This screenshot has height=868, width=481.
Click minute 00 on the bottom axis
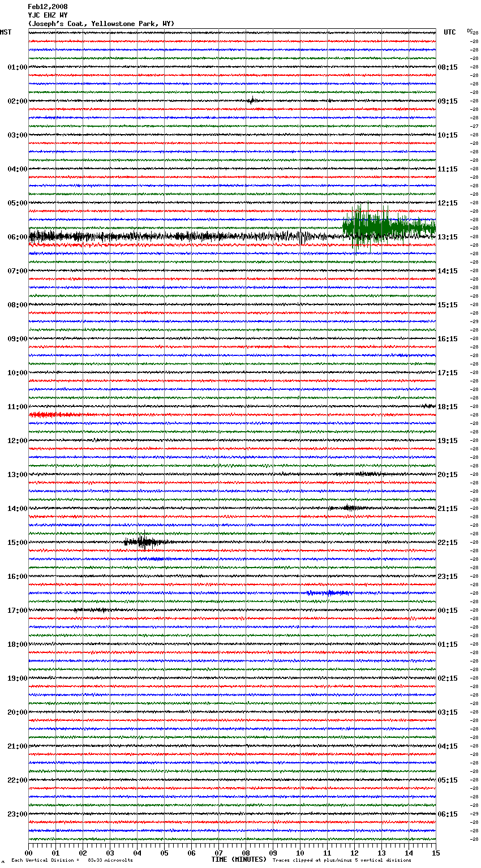tap(28, 853)
